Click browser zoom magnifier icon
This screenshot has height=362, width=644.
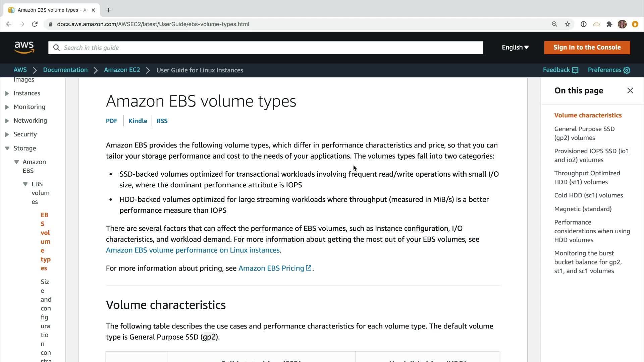(554, 24)
